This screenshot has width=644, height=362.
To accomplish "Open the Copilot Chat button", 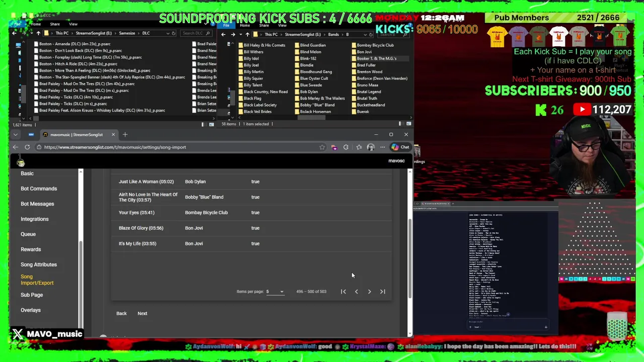I will click(400, 147).
